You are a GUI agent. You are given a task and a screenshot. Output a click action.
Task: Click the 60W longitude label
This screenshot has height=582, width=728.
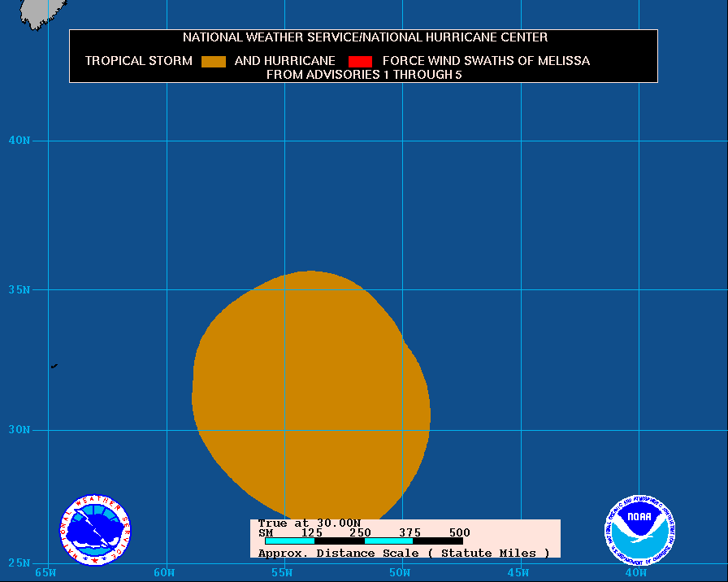(164, 573)
